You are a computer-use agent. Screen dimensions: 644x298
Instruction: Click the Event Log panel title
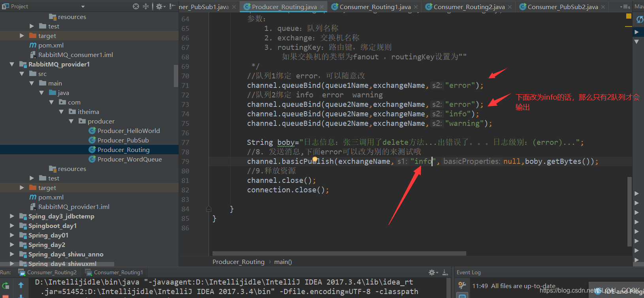pos(469,272)
